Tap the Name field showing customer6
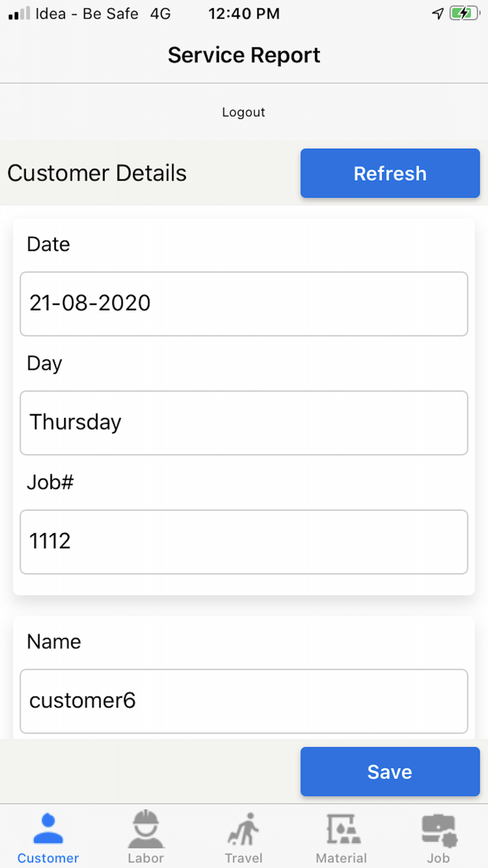488x868 pixels. tap(243, 701)
